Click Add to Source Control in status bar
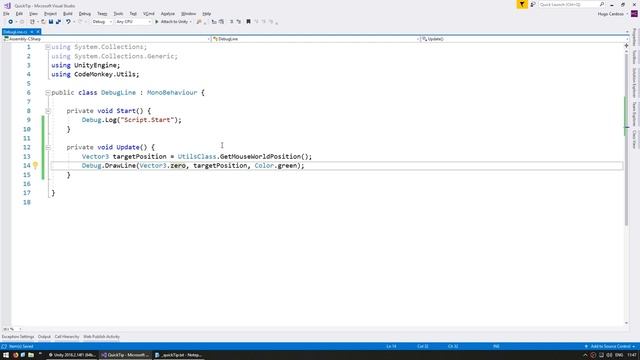640x360 pixels. click(611, 347)
